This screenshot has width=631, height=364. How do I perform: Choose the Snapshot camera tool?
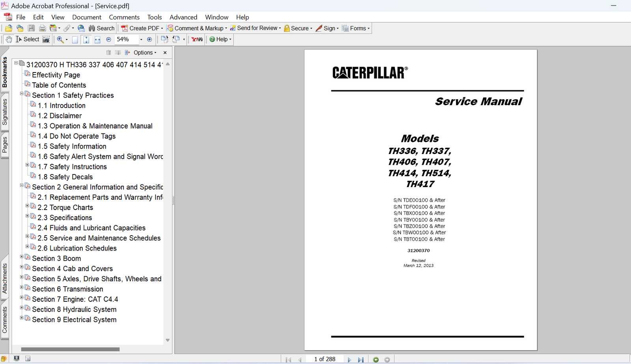46,39
